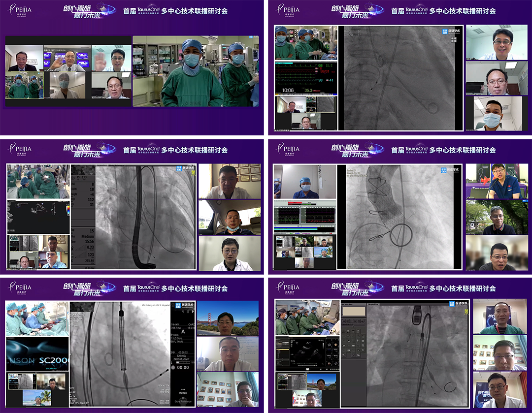Open the Siemens SC2000 splash screen thumbnail

pyautogui.click(x=37, y=354)
